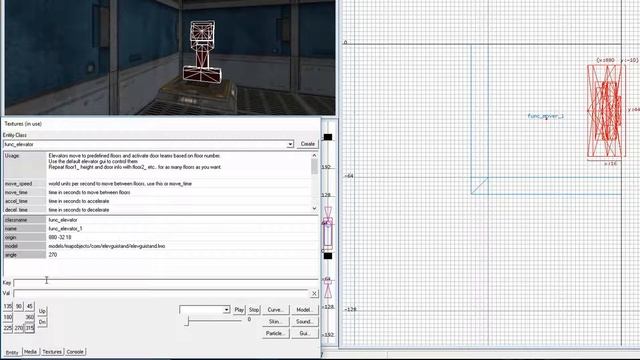Switch to the Entity tab
The height and width of the screenshot is (360, 640).
click(12, 352)
